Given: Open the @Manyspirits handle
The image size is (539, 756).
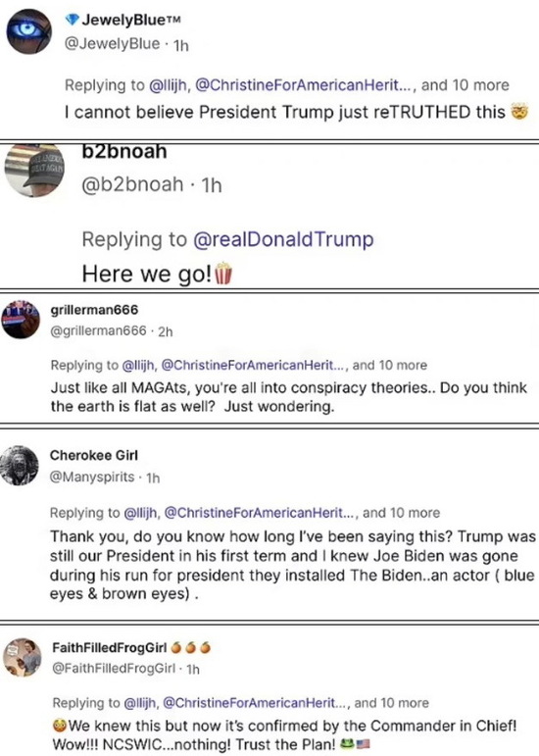Looking at the screenshot, I should (x=92, y=477).
